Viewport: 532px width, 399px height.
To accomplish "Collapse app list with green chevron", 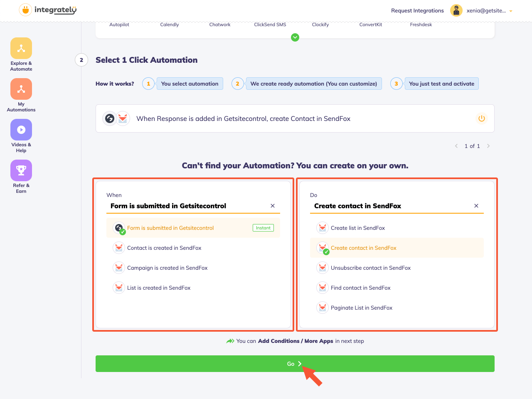I will pyautogui.click(x=295, y=37).
